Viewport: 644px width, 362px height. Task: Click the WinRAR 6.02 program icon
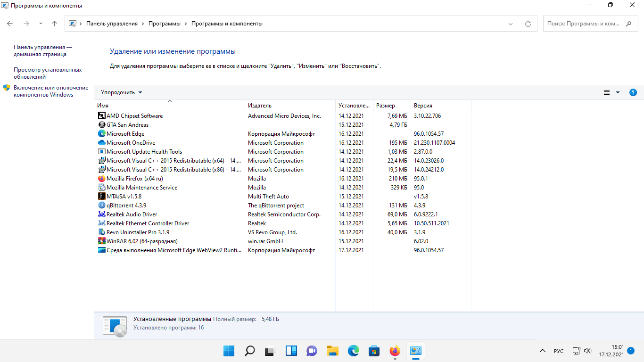point(101,241)
